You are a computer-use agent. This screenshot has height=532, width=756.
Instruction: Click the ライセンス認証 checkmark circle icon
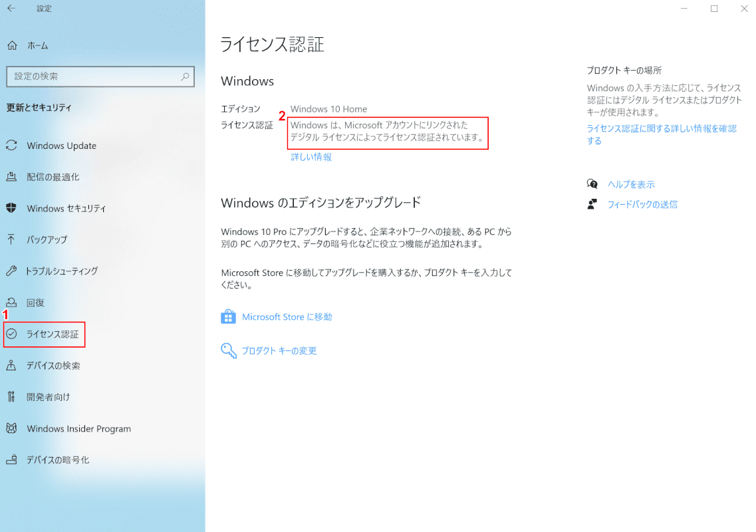[x=11, y=334]
